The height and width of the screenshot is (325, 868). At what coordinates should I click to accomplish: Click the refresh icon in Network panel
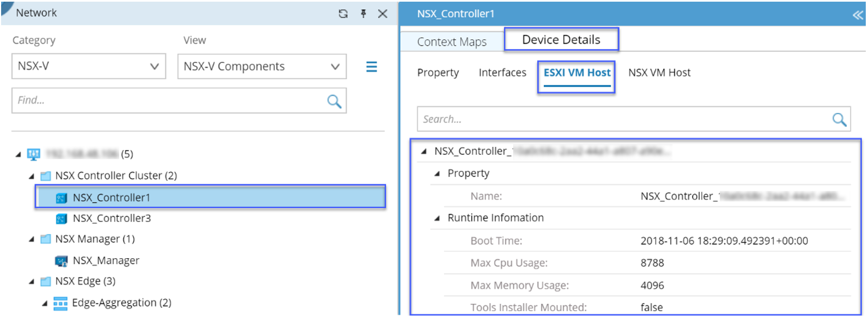[x=343, y=14]
